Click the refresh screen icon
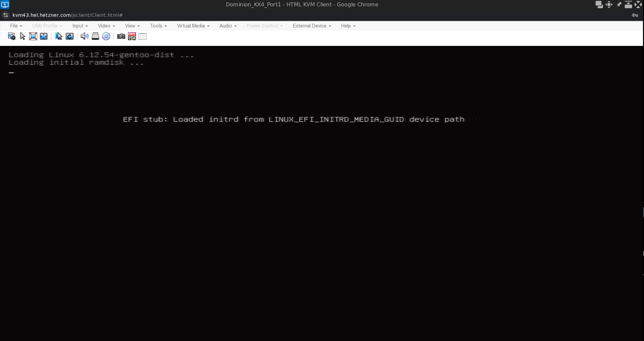Viewport: 644px width, 341px height. tap(70, 36)
